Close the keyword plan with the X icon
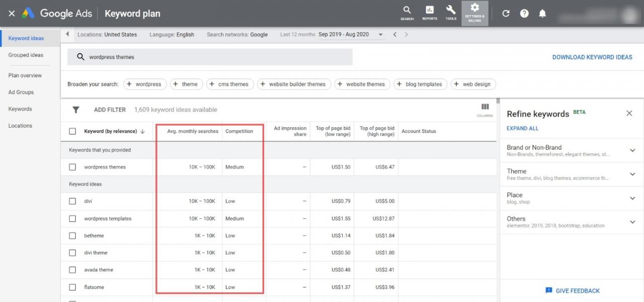 pyautogui.click(x=12, y=14)
